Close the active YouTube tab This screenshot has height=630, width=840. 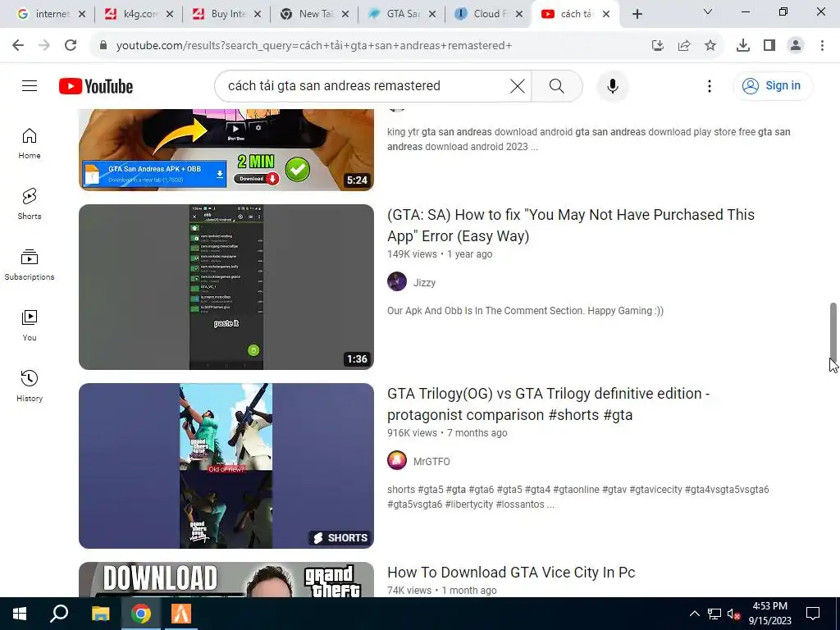coord(606,15)
